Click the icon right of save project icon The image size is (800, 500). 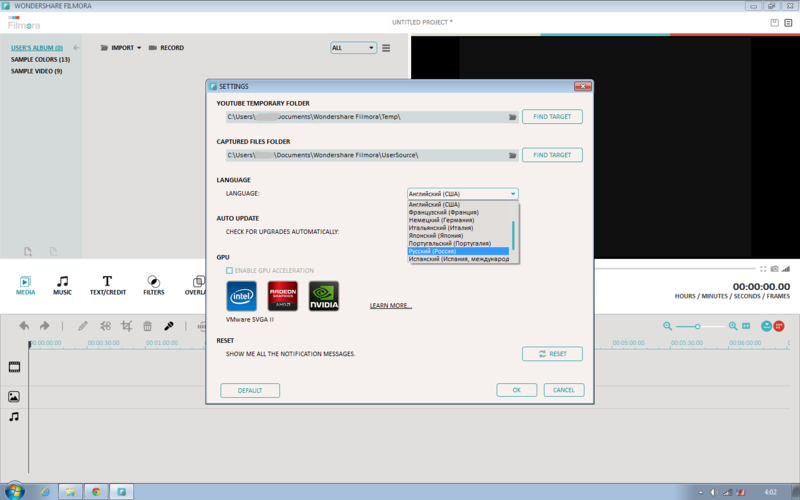coord(788,22)
